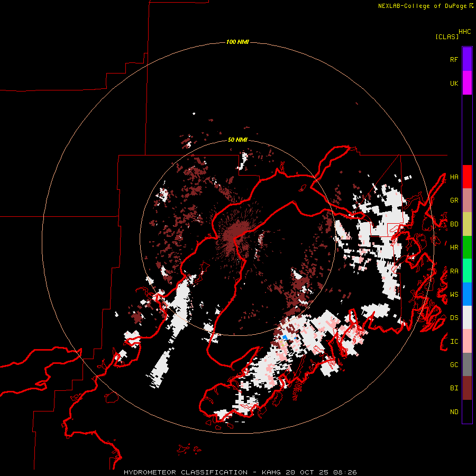This screenshot has width=476, height=476.
Task: Click the WS blue legend swatch
Action: [x=467, y=294]
